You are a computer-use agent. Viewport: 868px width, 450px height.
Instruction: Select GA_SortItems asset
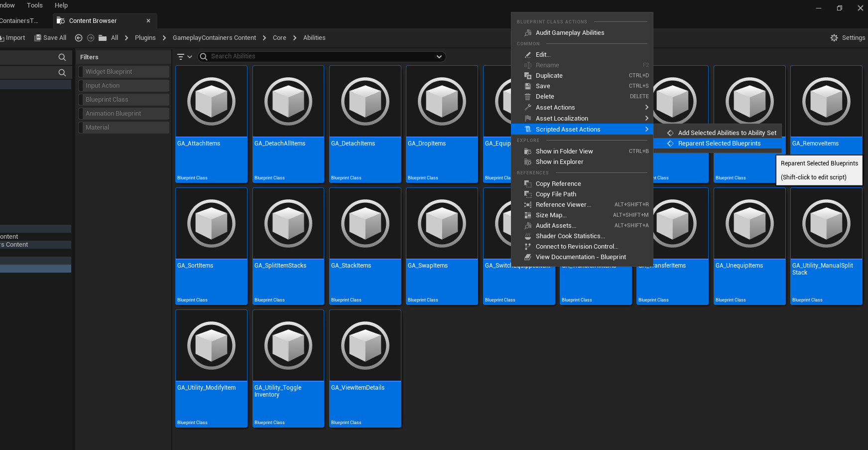click(x=211, y=246)
